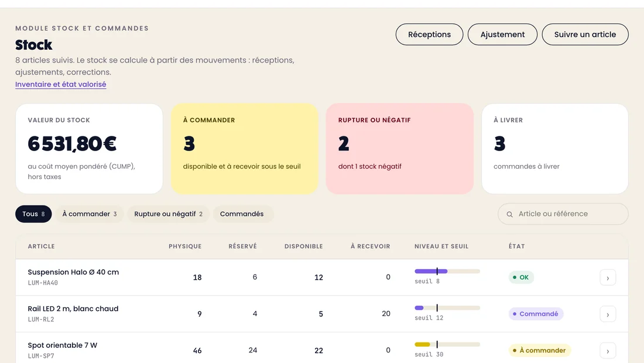Click seuil 8 label
Image resolution: width=644 pixels, height=363 pixels.
427,281
